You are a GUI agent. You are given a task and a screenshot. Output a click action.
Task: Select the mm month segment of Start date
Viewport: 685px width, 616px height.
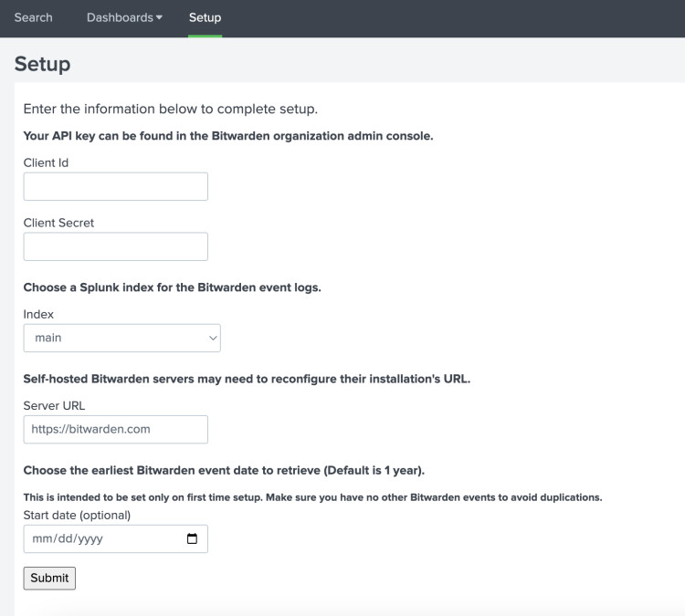[42, 538]
